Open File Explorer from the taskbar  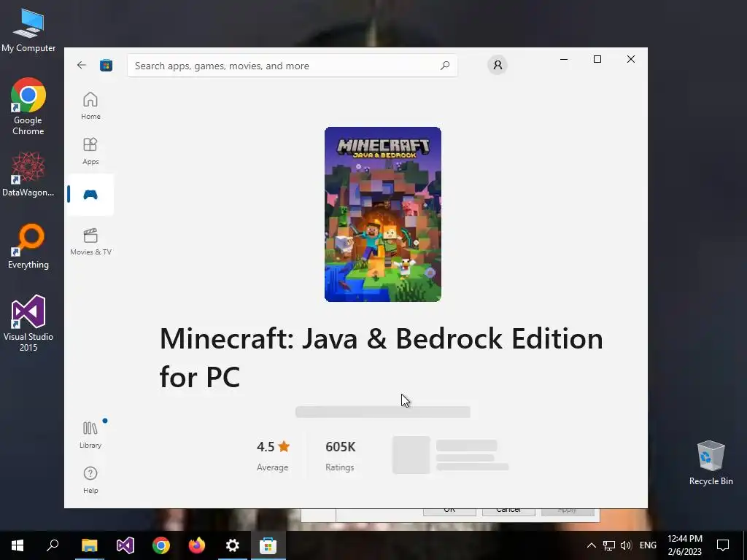point(89,545)
